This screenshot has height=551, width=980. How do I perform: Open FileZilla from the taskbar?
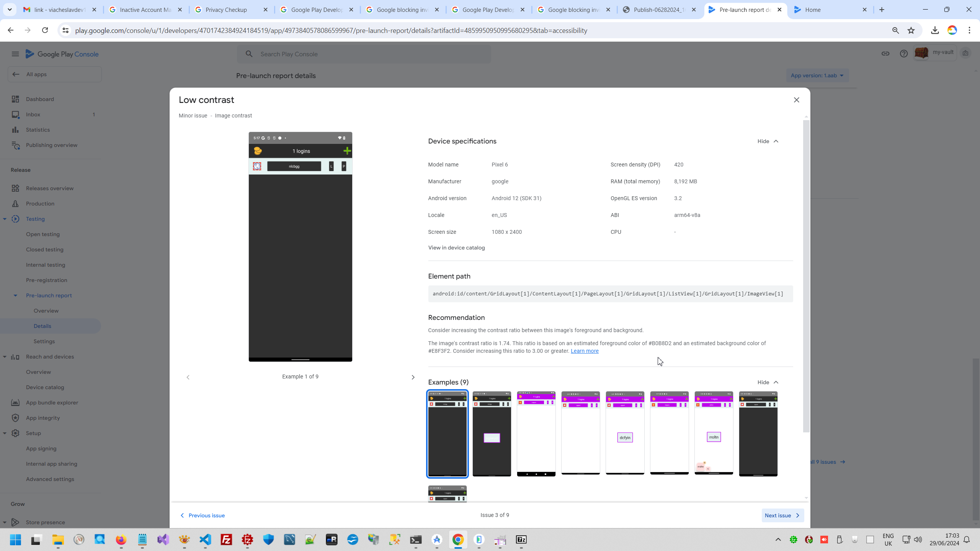click(226, 540)
